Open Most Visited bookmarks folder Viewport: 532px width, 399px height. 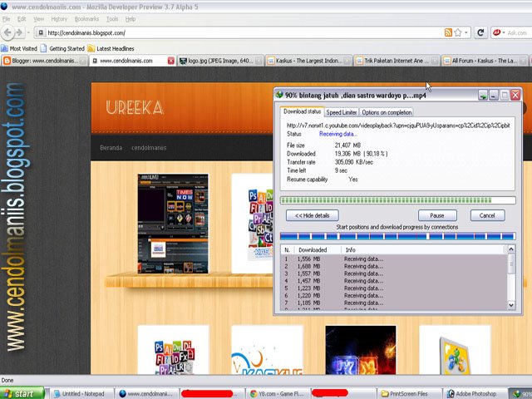coord(19,48)
